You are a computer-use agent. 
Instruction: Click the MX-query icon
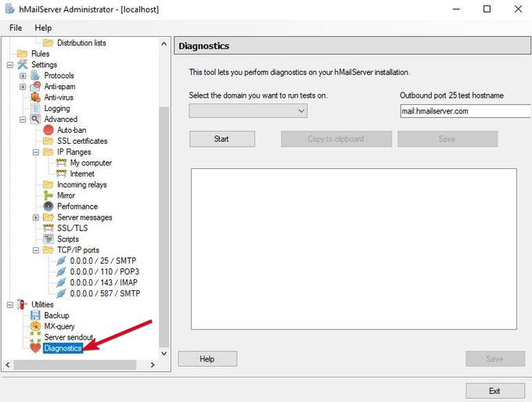point(35,326)
